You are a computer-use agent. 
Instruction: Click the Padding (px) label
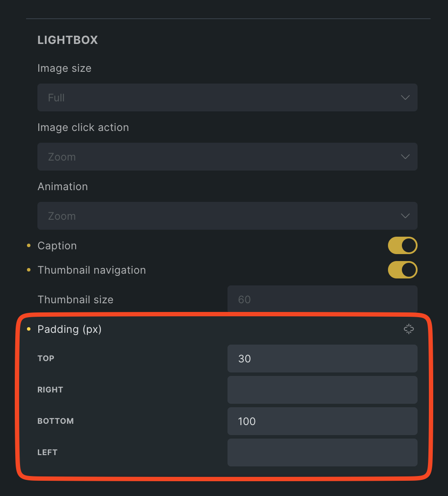pyautogui.click(x=70, y=329)
